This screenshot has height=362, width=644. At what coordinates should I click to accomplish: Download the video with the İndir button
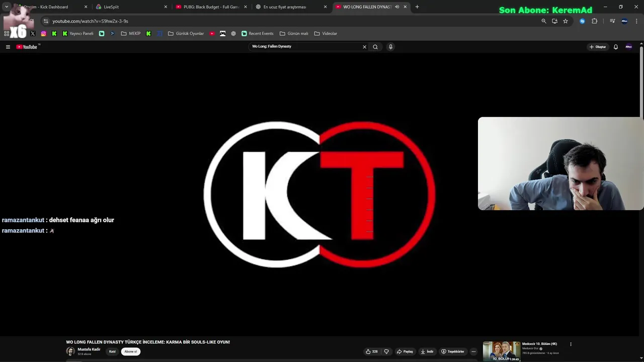click(427, 351)
